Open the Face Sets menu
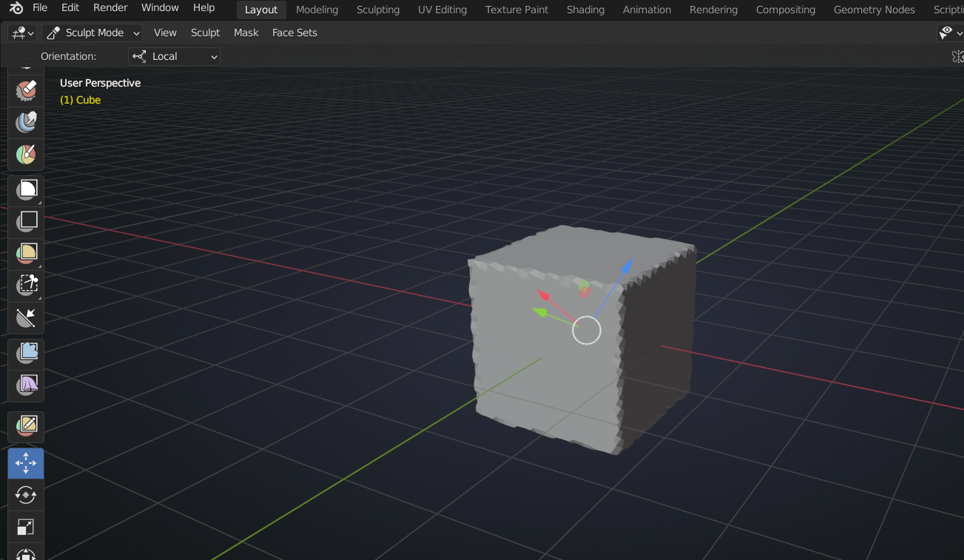This screenshot has width=964, height=560. (294, 33)
